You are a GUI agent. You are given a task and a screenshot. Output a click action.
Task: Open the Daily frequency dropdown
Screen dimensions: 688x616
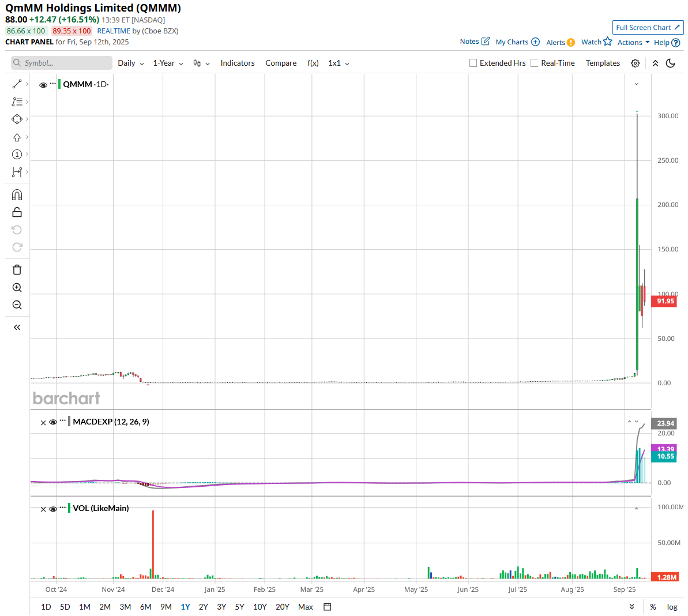pos(131,63)
